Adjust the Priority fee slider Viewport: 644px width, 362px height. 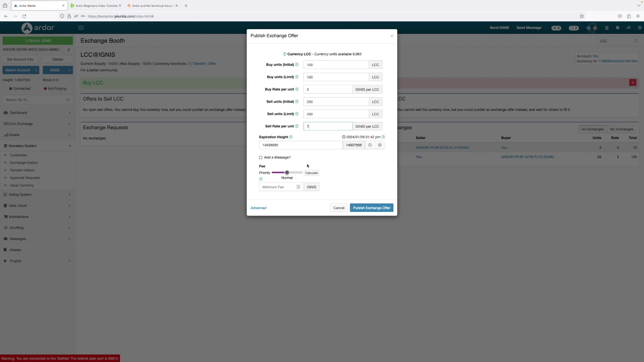[x=287, y=172]
